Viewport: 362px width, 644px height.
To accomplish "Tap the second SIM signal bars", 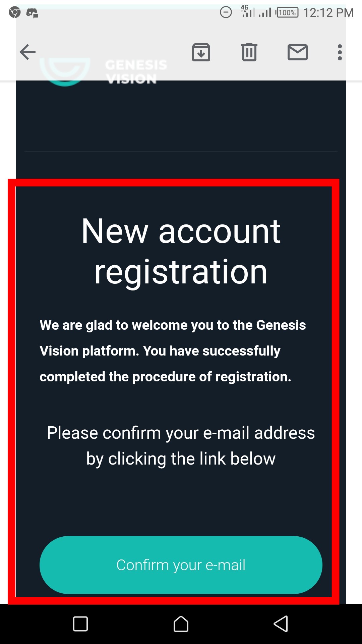I will [x=265, y=13].
